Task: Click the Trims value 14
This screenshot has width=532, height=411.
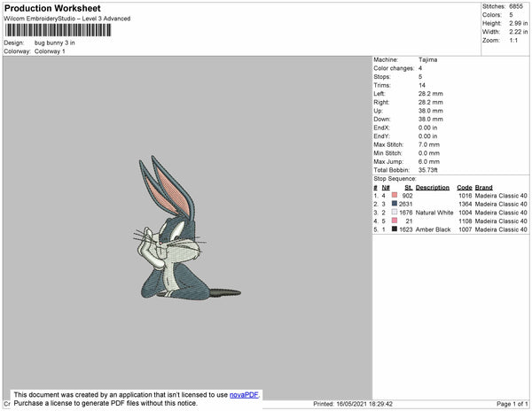Action: click(x=422, y=85)
